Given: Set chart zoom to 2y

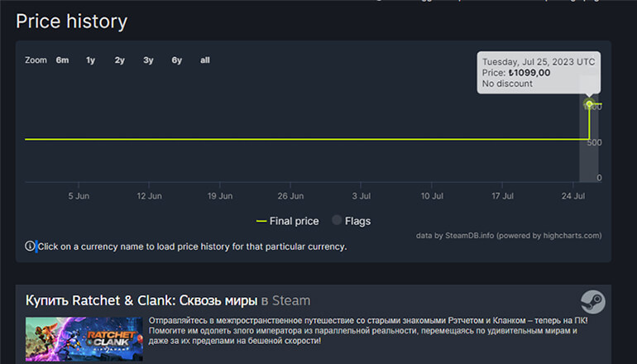Looking at the screenshot, I should pyautogui.click(x=119, y=60).
